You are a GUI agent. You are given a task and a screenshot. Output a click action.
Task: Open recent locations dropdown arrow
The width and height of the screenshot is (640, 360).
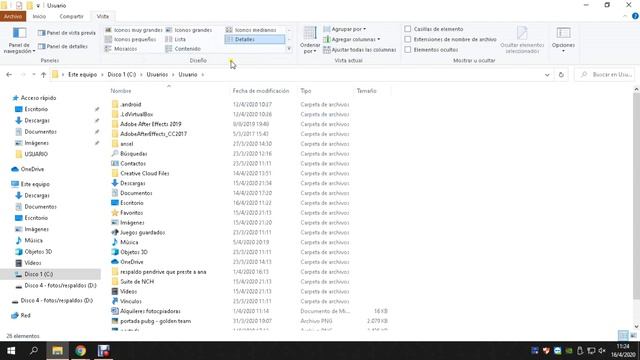pyautogui.click(x=33, y=75)
